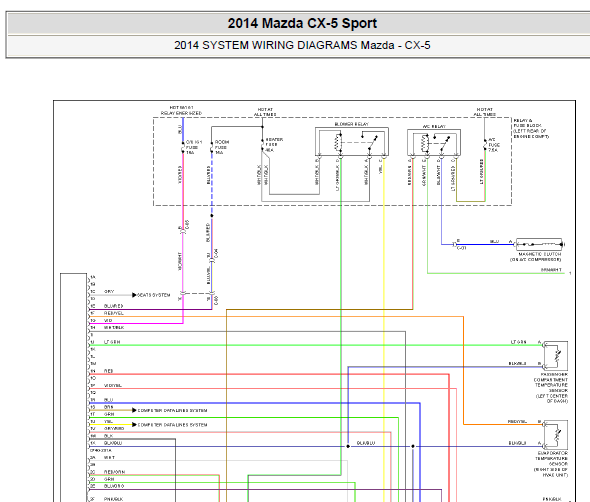
Task: Click the RED wire label at pin 1N
Action: coord(108,371)
